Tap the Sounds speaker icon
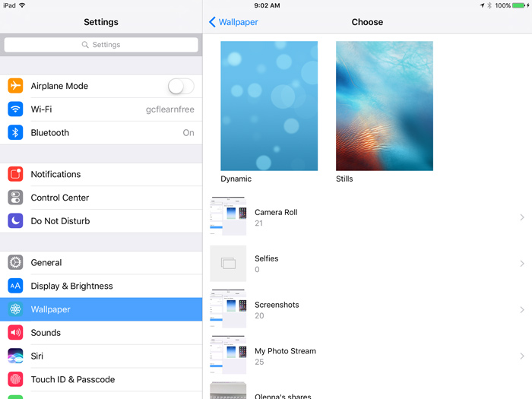 coord(15,333)
